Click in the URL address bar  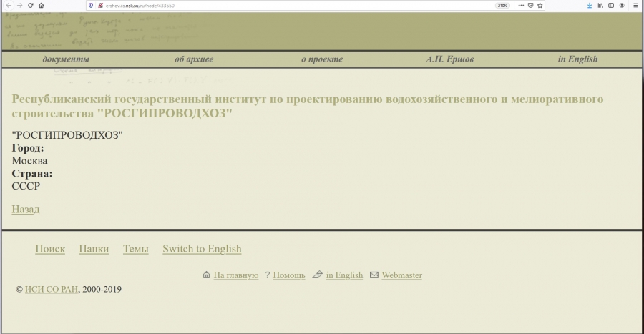286,5
